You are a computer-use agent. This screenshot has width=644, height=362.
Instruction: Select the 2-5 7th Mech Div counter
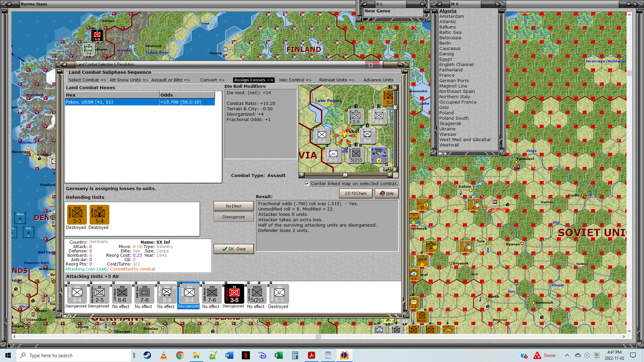[x=99, y=294]
